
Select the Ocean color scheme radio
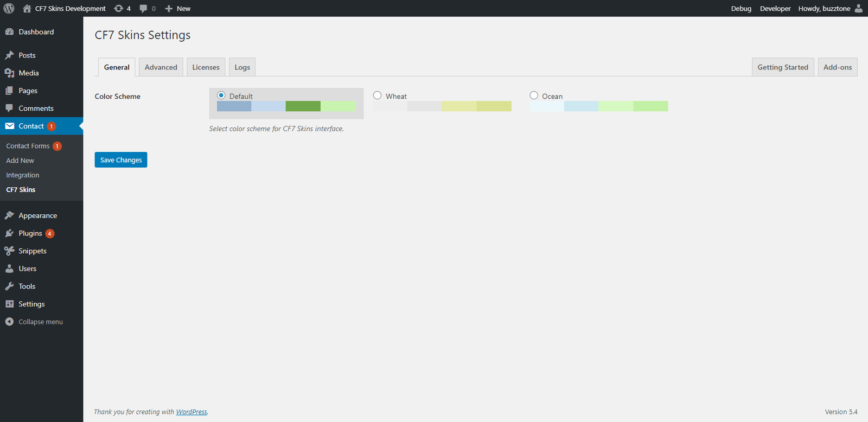(x=534, y=95)
